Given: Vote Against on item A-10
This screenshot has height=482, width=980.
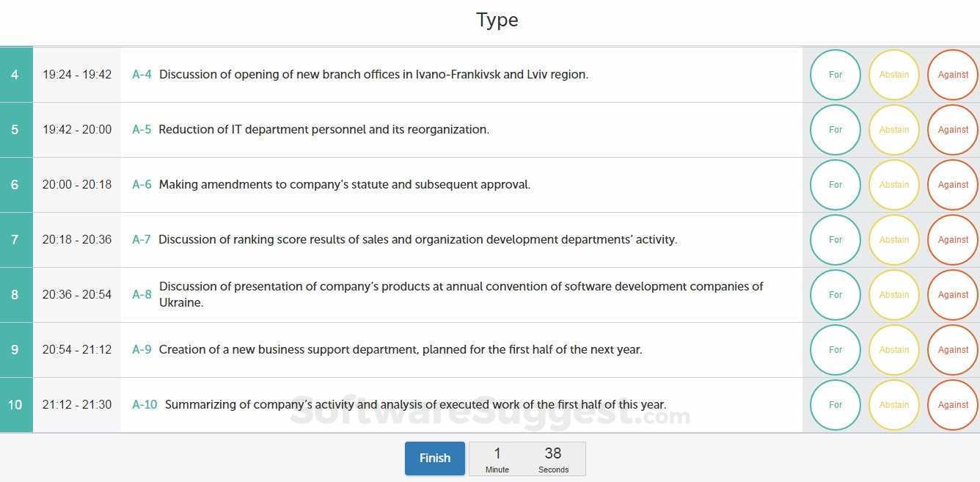Looking at the screenshot, I should click(x=952, y=405).
